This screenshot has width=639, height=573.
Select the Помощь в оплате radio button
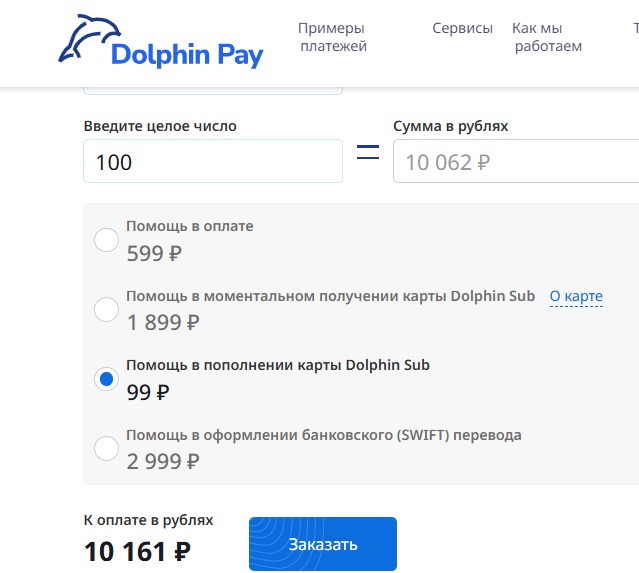pyautogui.click(x=106, y=240)
